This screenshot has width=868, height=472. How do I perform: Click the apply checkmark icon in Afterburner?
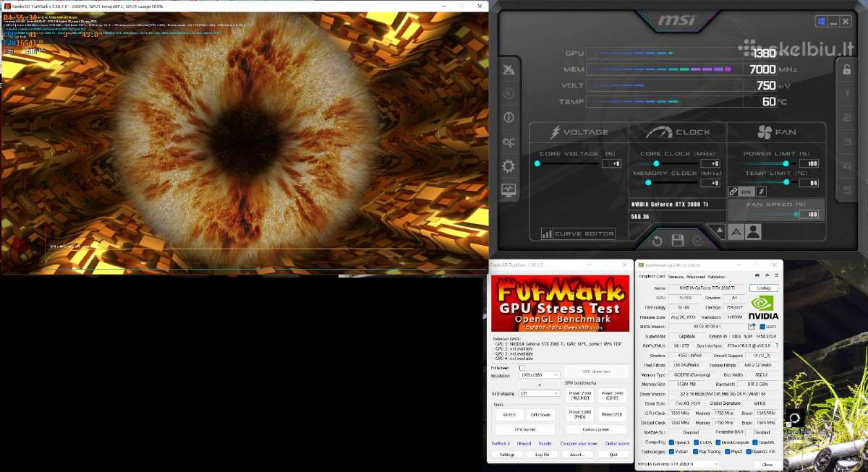pos(698,241)
